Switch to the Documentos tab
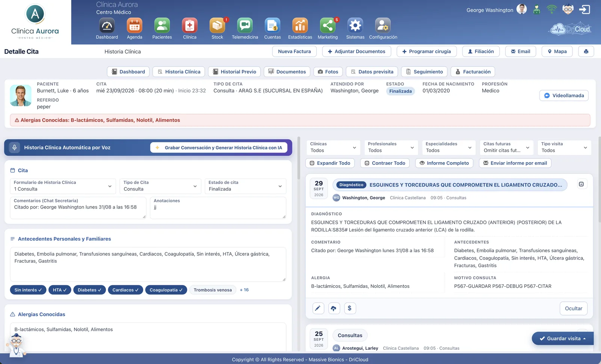Viewport: 601px width, 364px height. (287, 72)
